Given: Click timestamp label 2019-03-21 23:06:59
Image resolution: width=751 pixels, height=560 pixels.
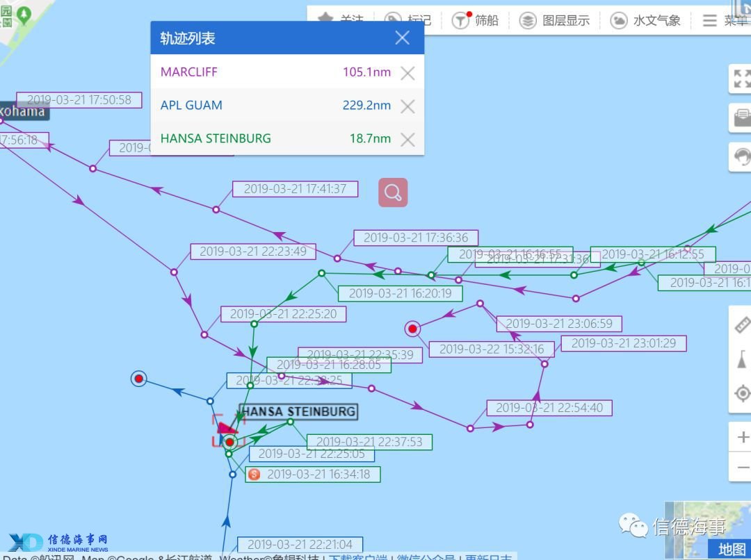Looking at the screenshot, I should click(559, 324).
